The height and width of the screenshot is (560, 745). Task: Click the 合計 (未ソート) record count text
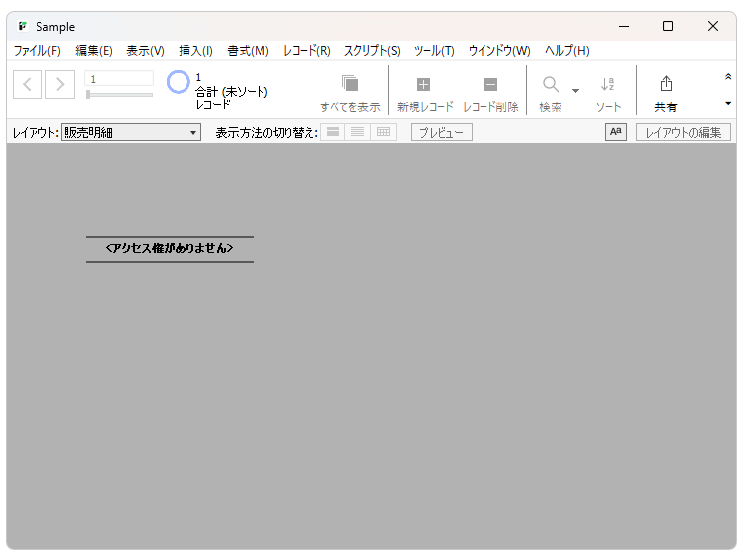(231, 91)
